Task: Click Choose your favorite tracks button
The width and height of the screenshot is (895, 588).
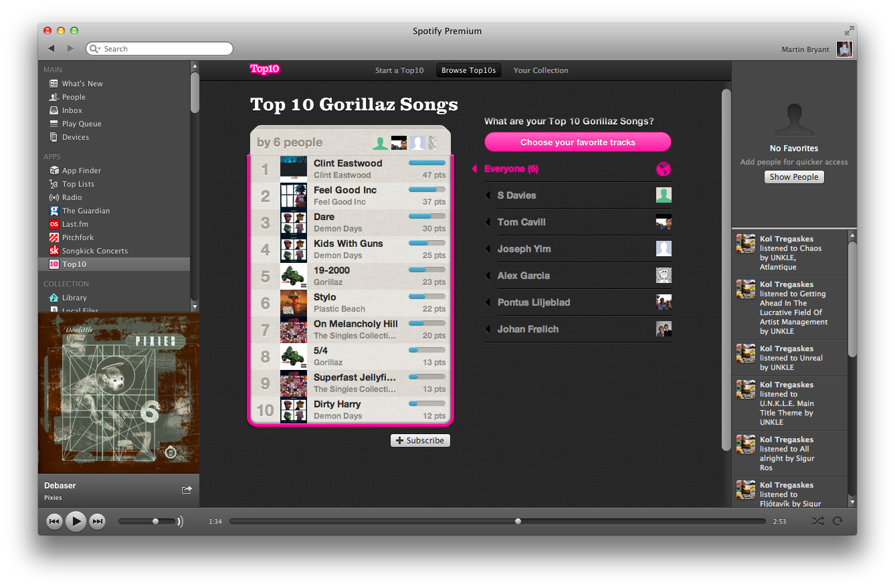Action: pos(578,142)
